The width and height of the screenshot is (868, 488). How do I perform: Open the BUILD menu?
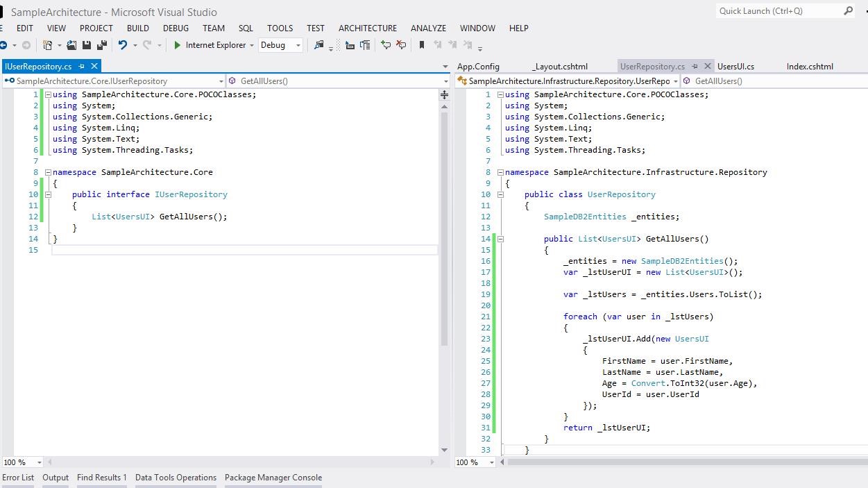click(137, 28)
